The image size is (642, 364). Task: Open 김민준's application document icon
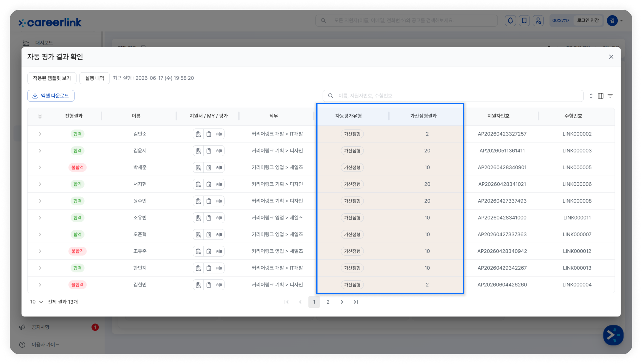[198, 134]
